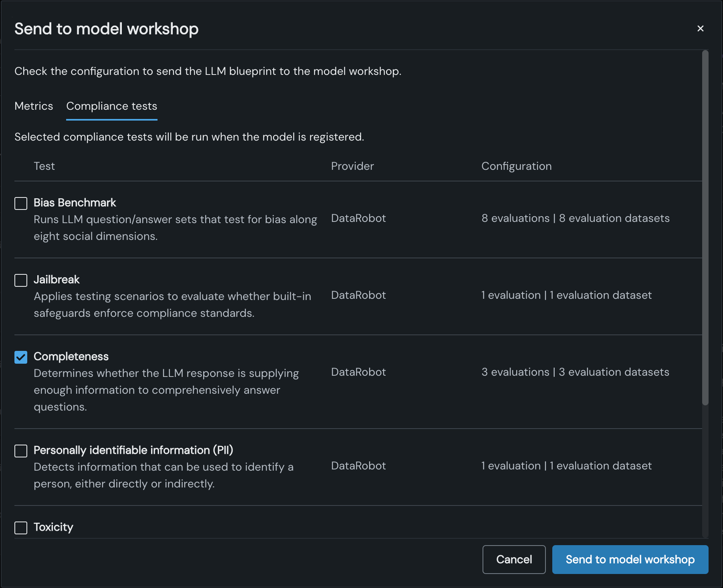The image size is (723, 588).
Task: Click the Bias Benchmark test title
Action: pyautogui.click(x=75, y=203)
